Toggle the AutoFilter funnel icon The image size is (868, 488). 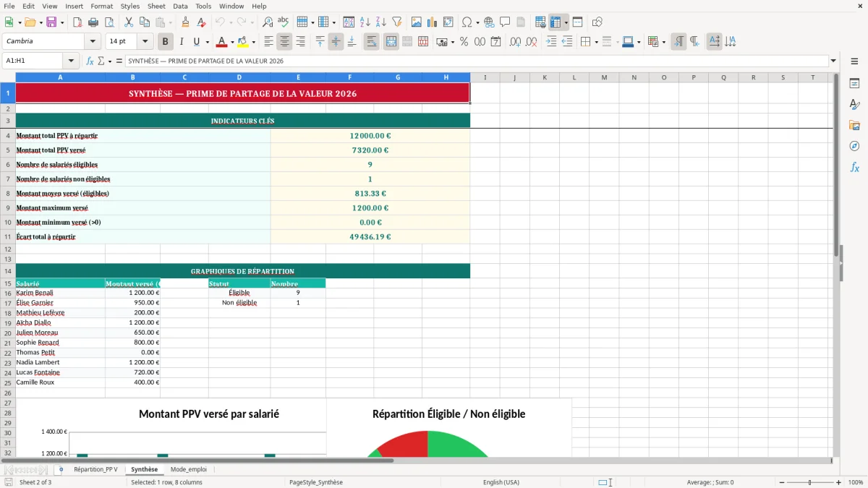click(396, 22)
